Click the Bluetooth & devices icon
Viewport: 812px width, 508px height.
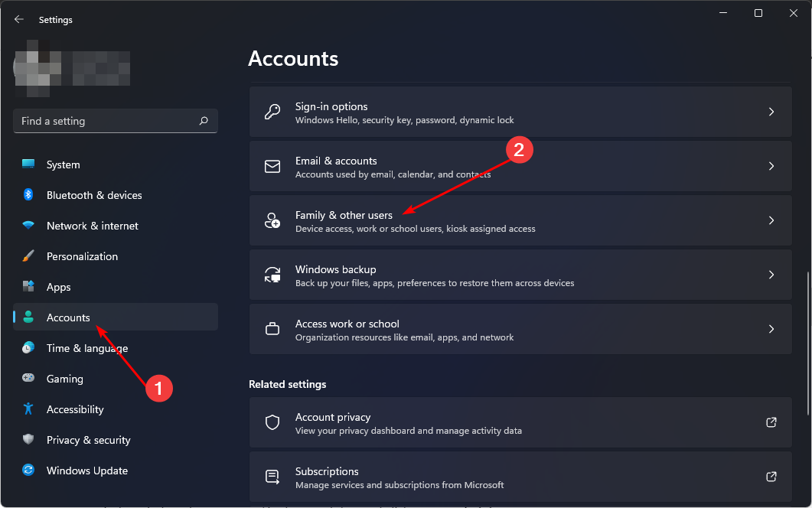[x=28, y=195]
